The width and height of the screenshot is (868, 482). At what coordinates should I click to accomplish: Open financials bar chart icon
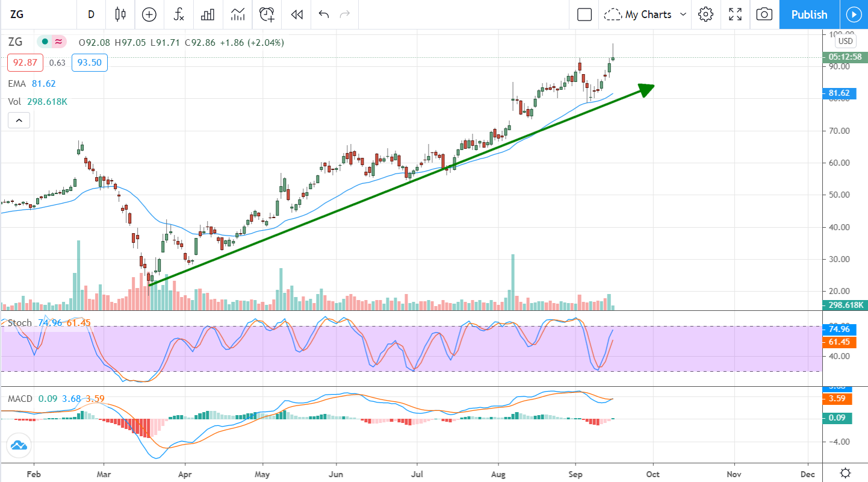(208, 14)
